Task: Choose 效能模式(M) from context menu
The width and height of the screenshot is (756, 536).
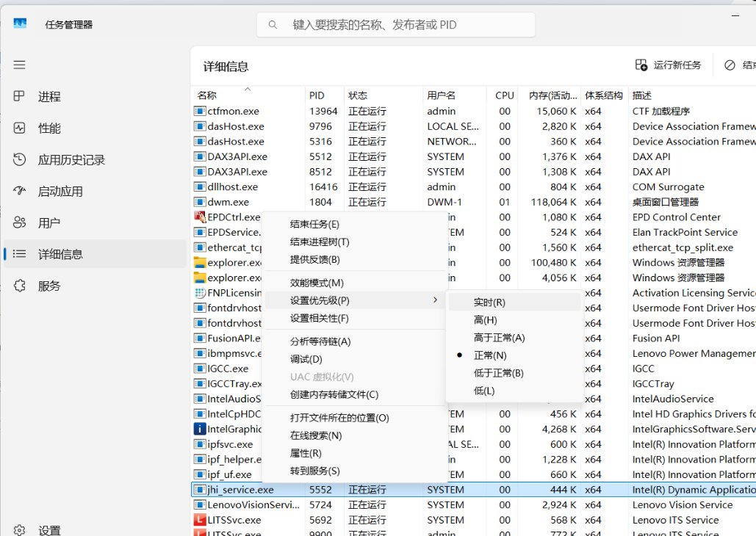Action: [x=354, y=283]
